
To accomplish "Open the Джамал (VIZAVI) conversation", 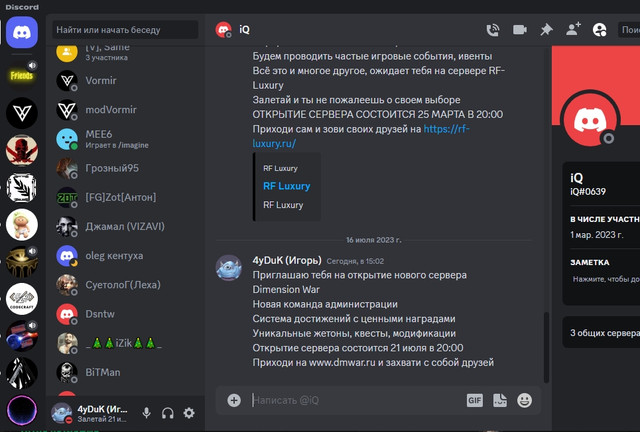I will pyautogui.click(x=127, y=227).
